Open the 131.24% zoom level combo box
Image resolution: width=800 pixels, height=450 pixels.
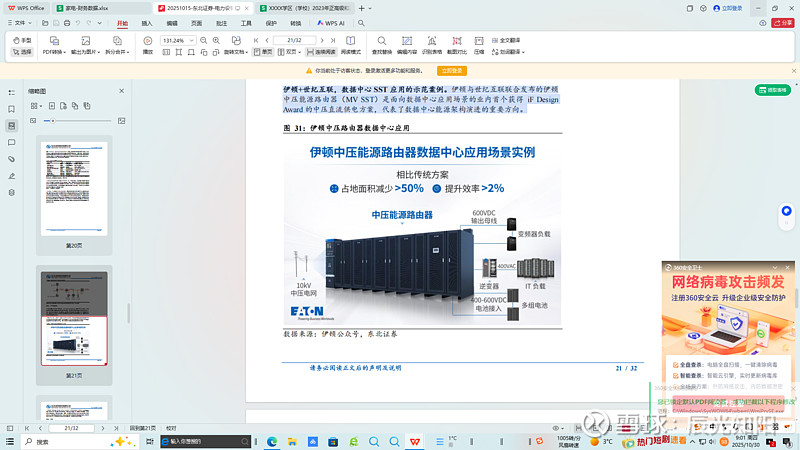[178, 40]
